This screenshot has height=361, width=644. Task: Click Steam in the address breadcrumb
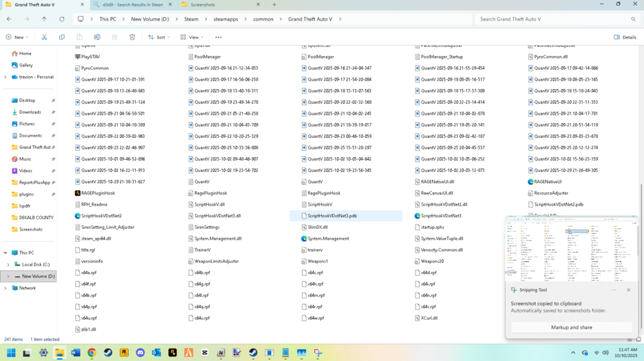click(x=191, y=19)
